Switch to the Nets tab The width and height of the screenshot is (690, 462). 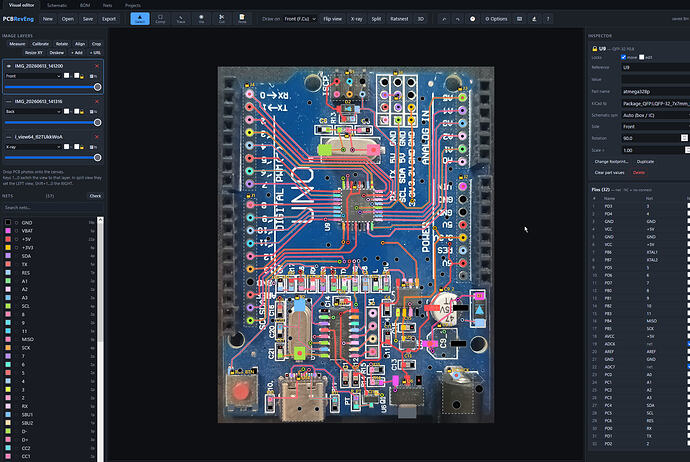(x=107, y=5)
